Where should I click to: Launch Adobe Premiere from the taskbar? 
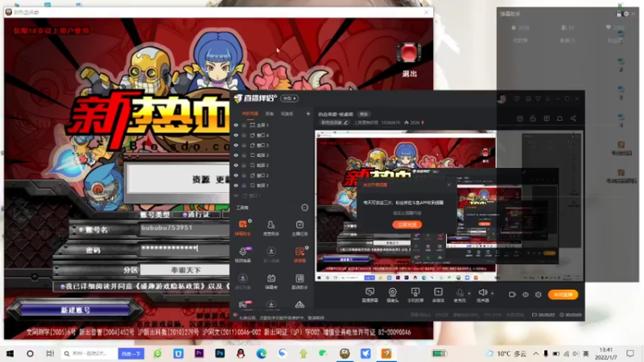click(x=199, y=353)
